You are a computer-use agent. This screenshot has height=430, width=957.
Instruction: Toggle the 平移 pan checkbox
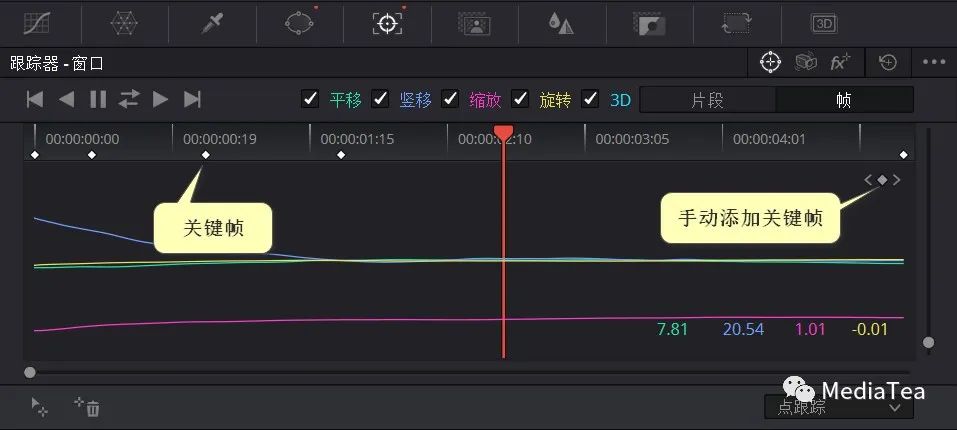pos(311,99)
